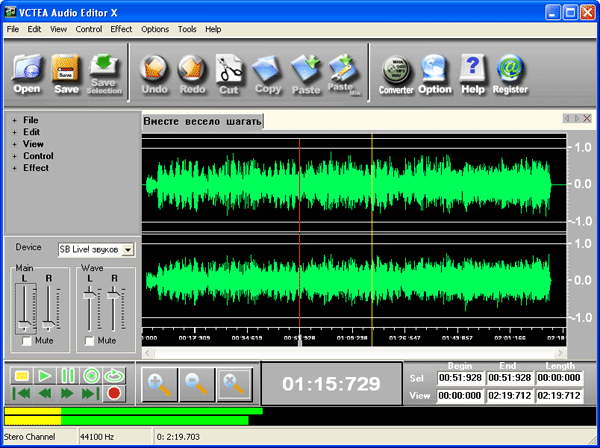
Task: Click the zoom out magnifier button
Action: click(x=196, y=383)
